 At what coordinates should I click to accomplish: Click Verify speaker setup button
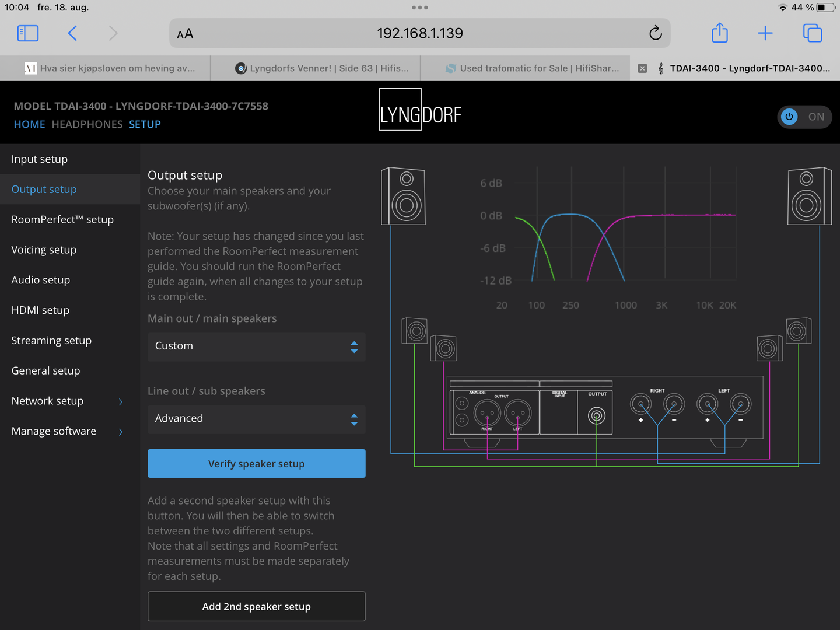[257, 464]
